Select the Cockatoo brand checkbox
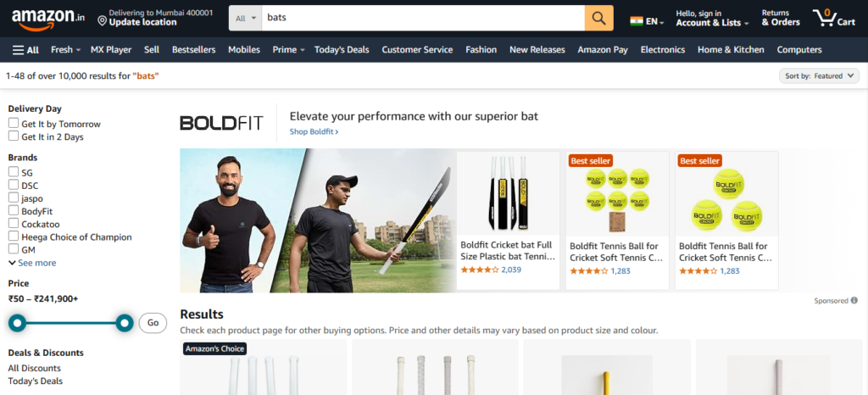This screenshot has height=395, width=868. pos(14,224)
